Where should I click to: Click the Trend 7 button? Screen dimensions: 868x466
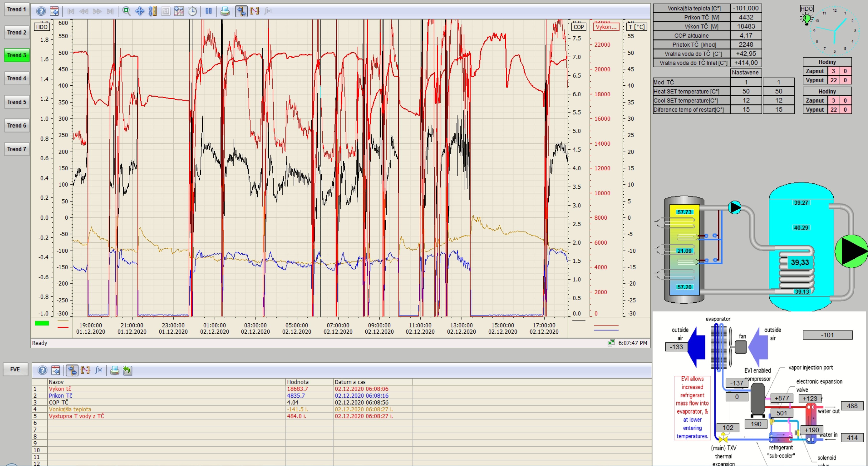click(16, 149)
